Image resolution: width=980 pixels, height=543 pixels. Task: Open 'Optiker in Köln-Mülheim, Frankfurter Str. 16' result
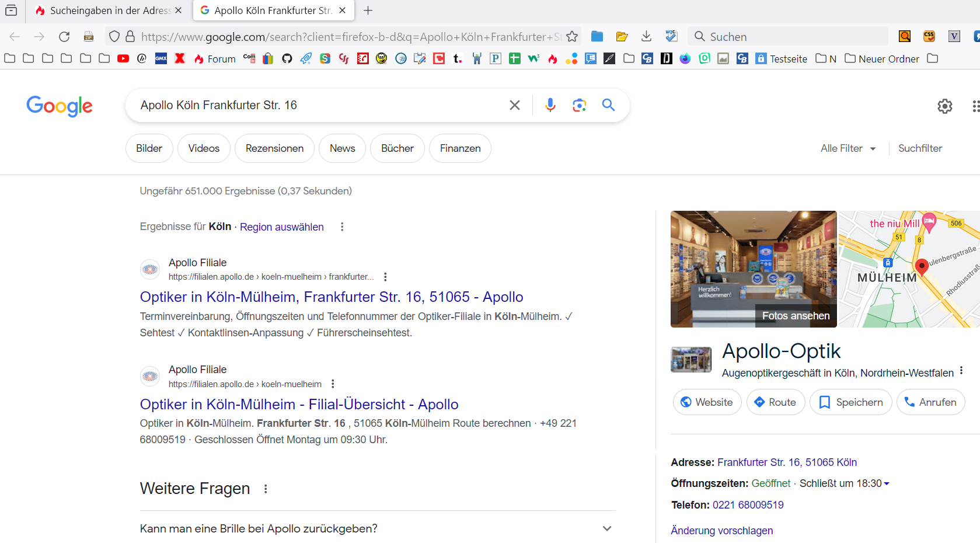pos(332,297)
